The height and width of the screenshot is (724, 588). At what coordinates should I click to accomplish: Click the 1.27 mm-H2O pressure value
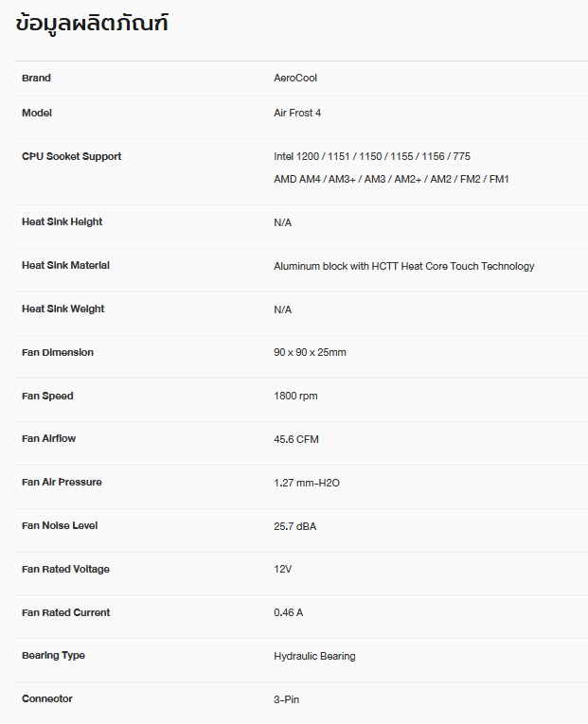[306, 483]
